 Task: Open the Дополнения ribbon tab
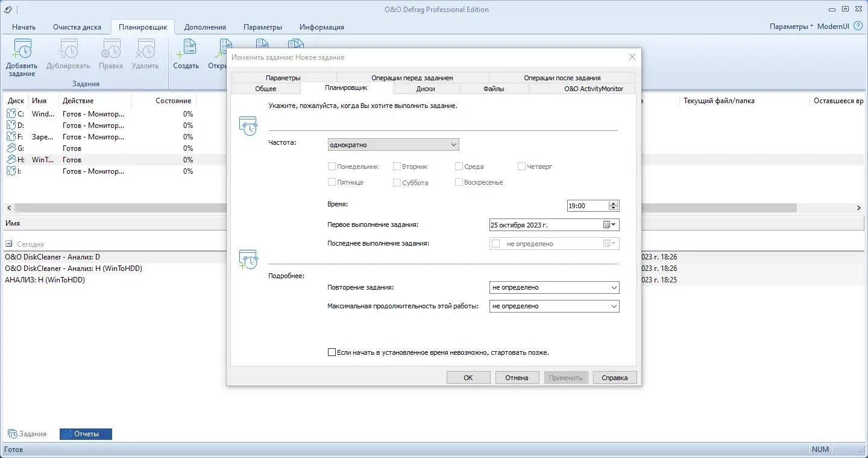click(205, 27)
